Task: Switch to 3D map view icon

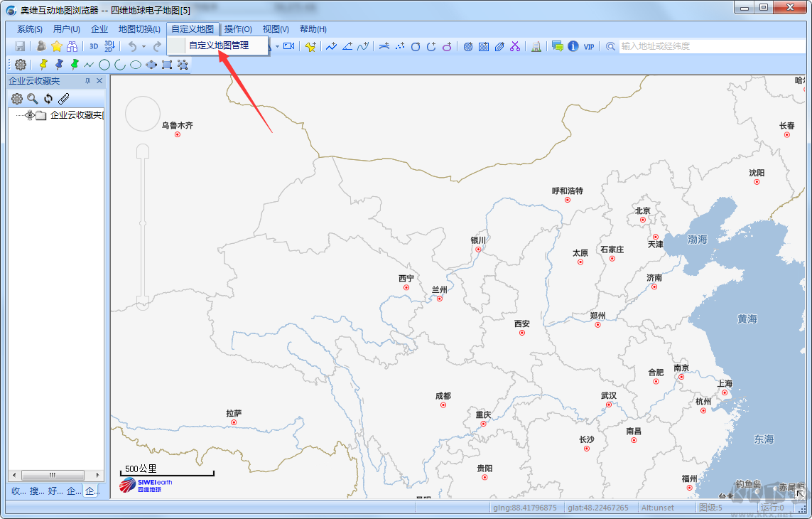Action: (94, 46)
